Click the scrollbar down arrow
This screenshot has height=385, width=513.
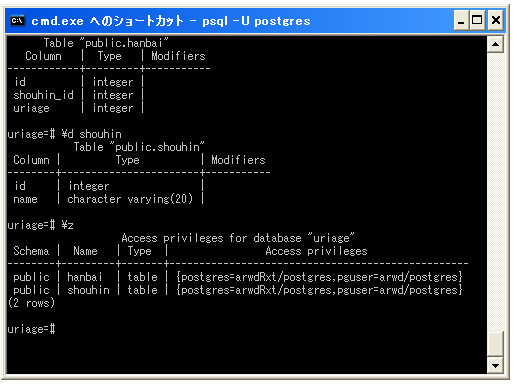(495, 366)
